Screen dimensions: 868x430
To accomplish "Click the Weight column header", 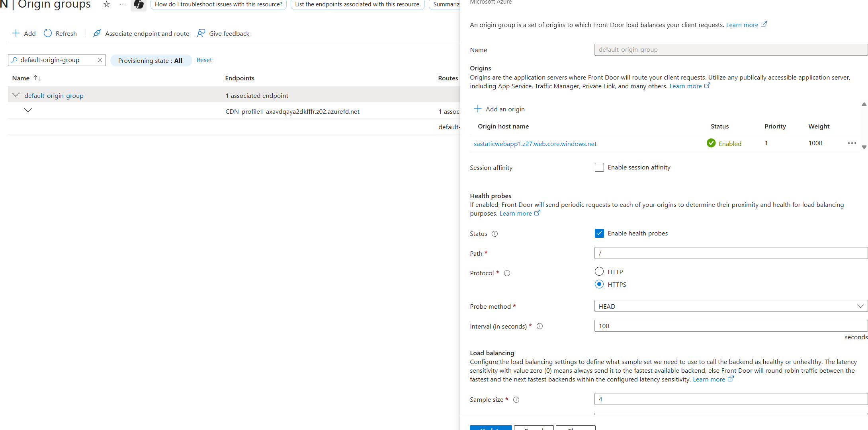I will tap(819, 126).
